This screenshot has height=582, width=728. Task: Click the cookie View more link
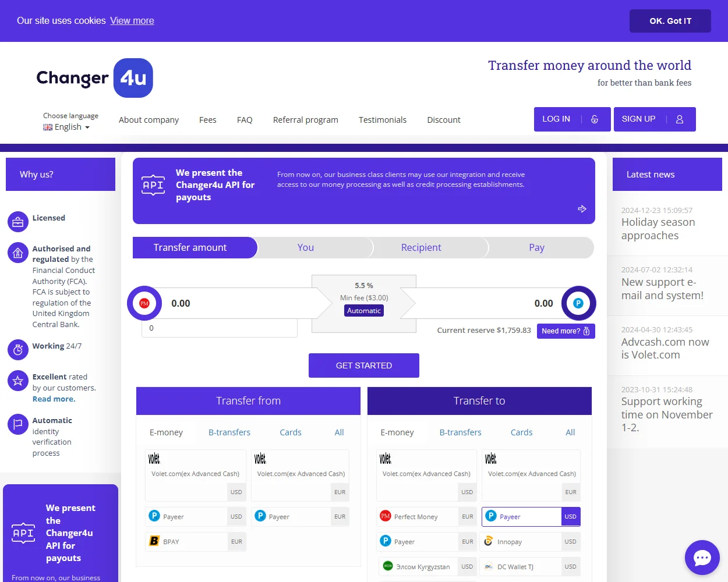(x=132, y=21)
